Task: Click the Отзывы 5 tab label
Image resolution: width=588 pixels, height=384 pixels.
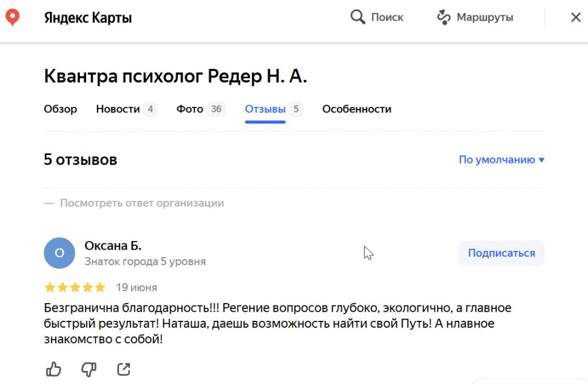Action: tap(265, 109)
